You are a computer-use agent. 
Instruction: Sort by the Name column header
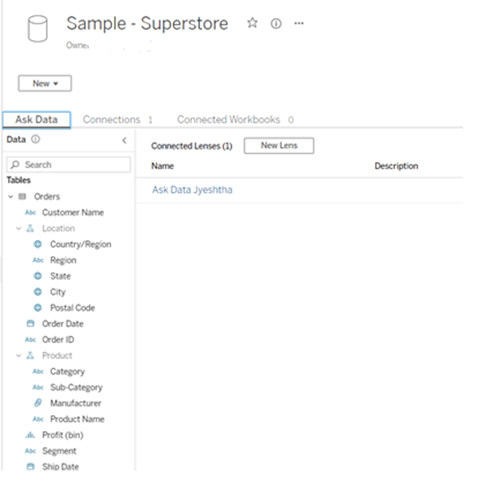162,166
